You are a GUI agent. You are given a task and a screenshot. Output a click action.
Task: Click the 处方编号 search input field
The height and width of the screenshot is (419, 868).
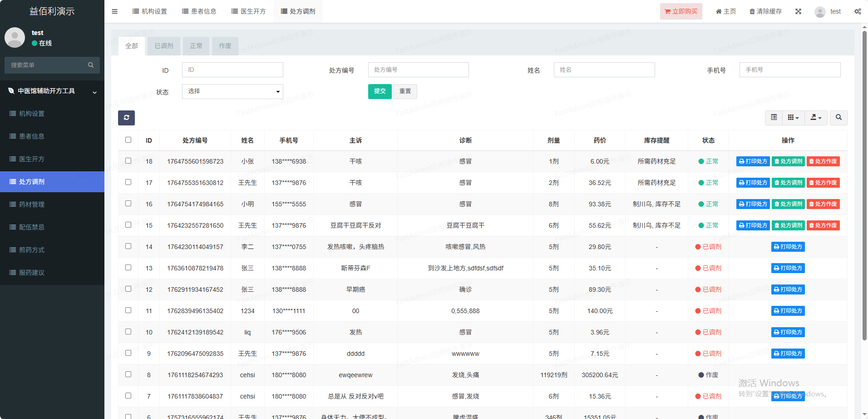[x=418, y=70]
